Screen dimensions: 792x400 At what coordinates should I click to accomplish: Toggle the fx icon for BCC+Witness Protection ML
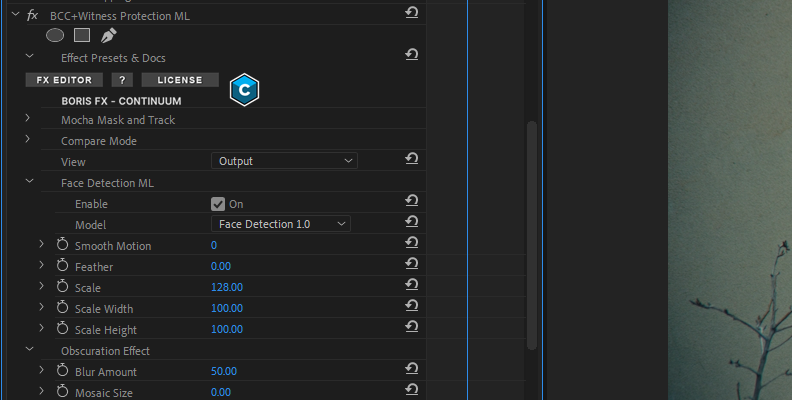click(32, 15)
